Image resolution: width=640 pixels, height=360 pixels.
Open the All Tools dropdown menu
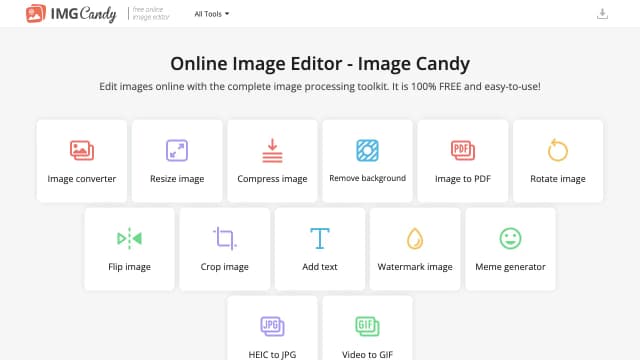coord(211,14)
